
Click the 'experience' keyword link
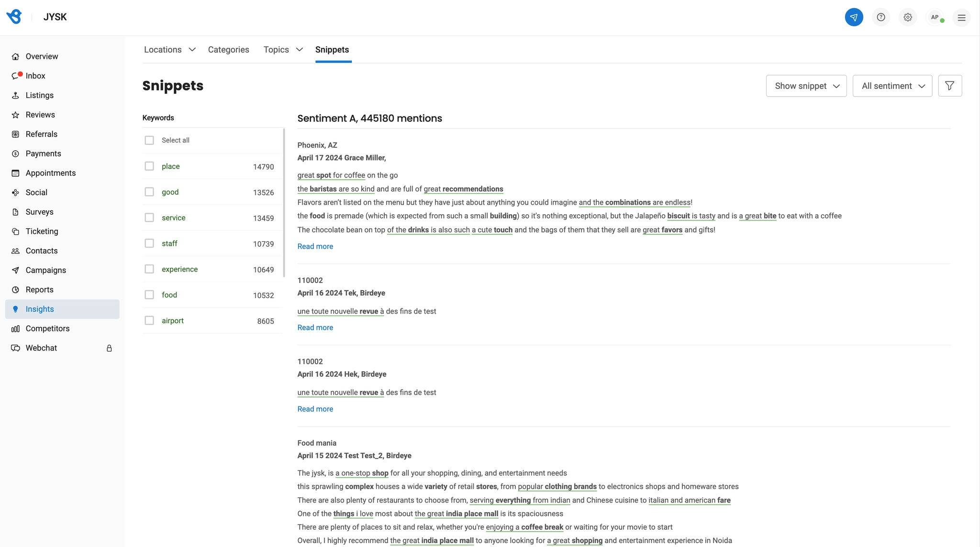click(179, 269)
